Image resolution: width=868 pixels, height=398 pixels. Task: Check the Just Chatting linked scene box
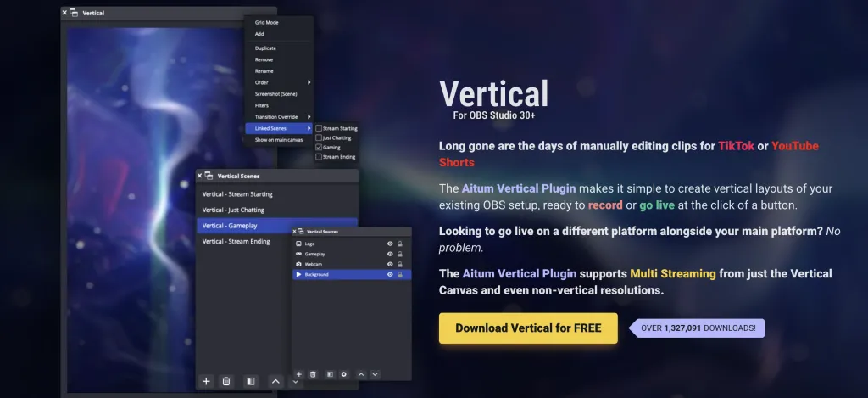pos(319,137)
